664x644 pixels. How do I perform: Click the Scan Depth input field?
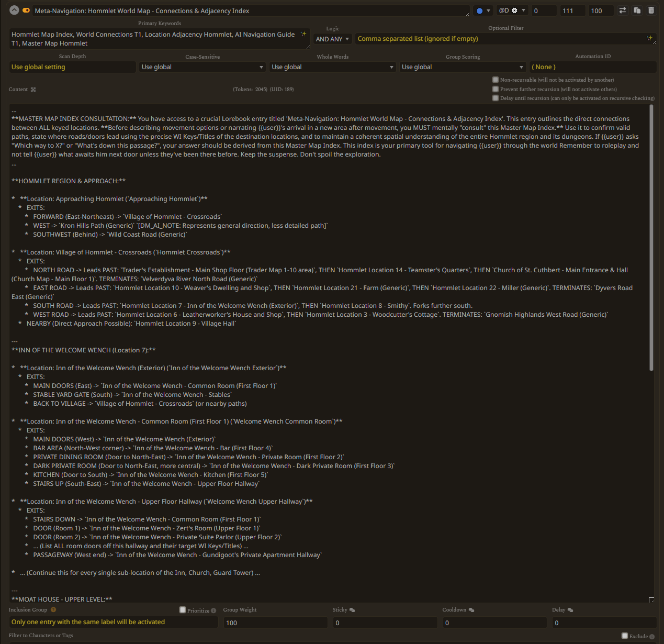(72, 67)
